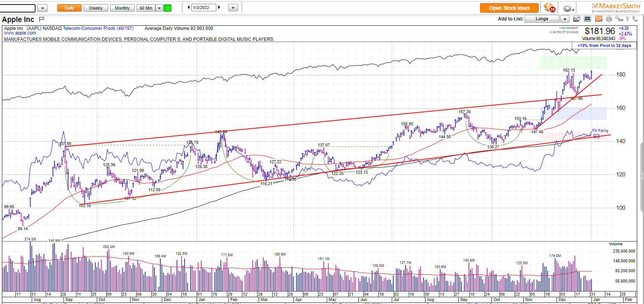Open the alerts bell with 31 notifications
This screenshot has height=304, width=644.
(x=549, y=8)
